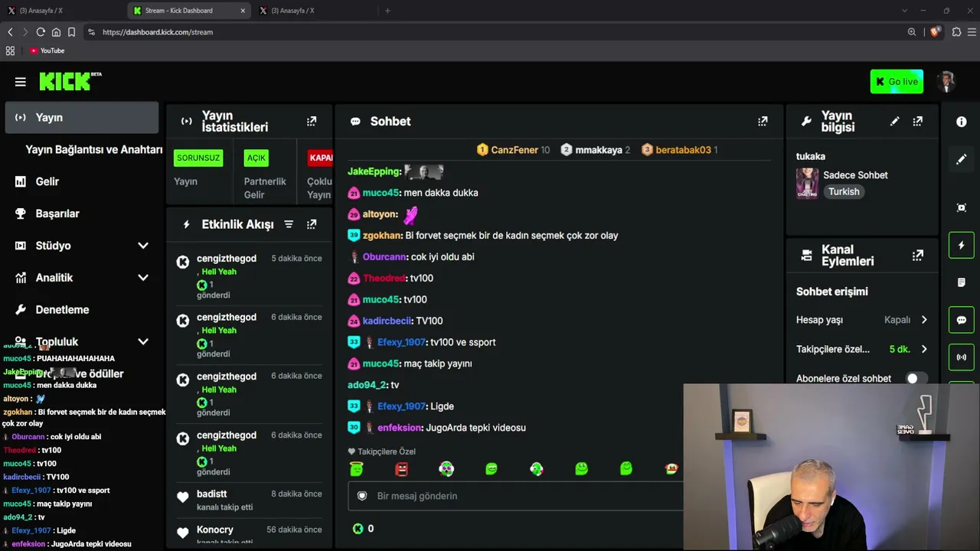Open the browser main menu button
Screen dimensions: 980x551
click(x=972, y=32)
